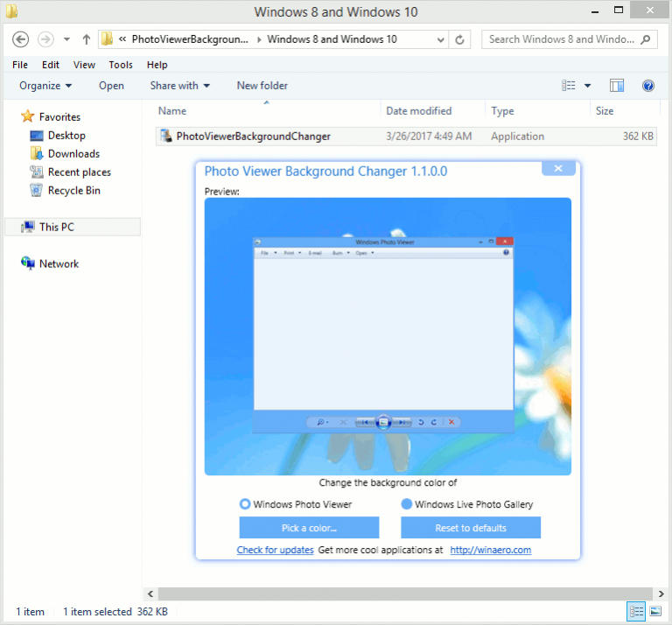672x625 pixels.
Task: Create a New folder
Action: point(262,86)
